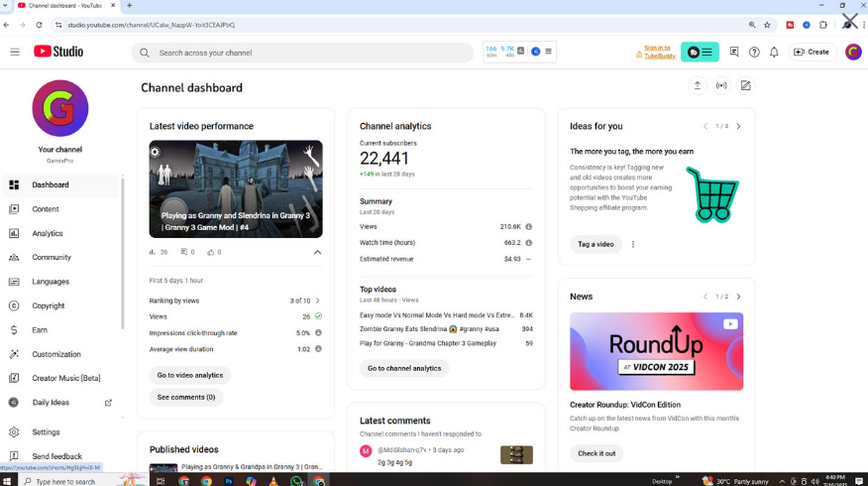
Task: Click the Go live broadcast icon
Action: click(721, 86)
